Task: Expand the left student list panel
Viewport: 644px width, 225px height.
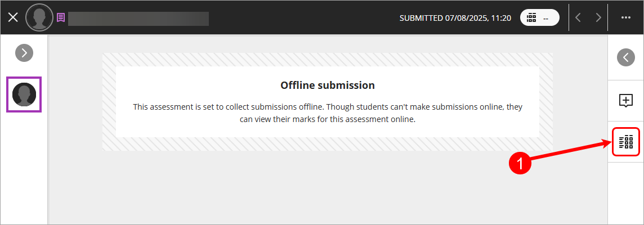Action: (x=24, y=53)
